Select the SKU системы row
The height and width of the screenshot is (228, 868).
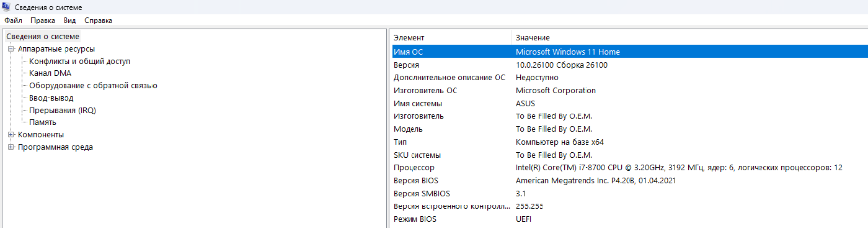click(629, 155)
